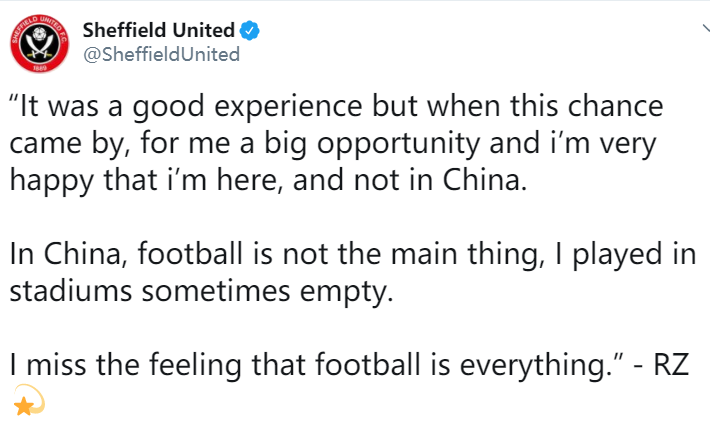The width and height of the screenshot is (710, 428).
Task: Click the word "stadiums" in the tweet
Action: point(71,291)
